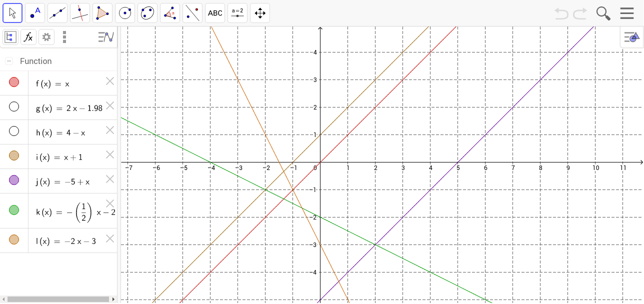Image resolution: width=644 pixels, height=304 pixels.
Task: Select the g(x) = 2x − 1.98 expression
Action: pyautogui.click(x=69, y=108)
